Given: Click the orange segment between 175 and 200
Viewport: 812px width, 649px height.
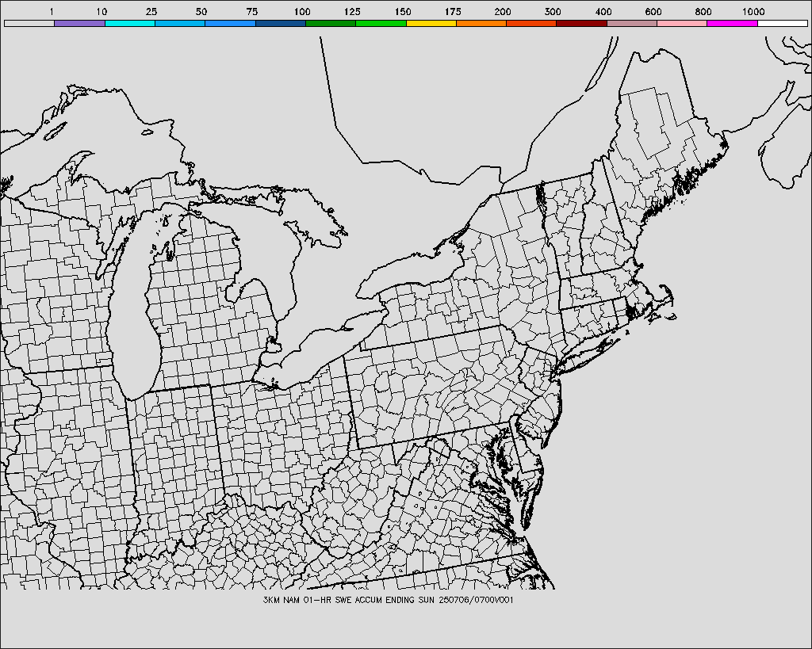Looking at the screenshot, I should point(481,23).
